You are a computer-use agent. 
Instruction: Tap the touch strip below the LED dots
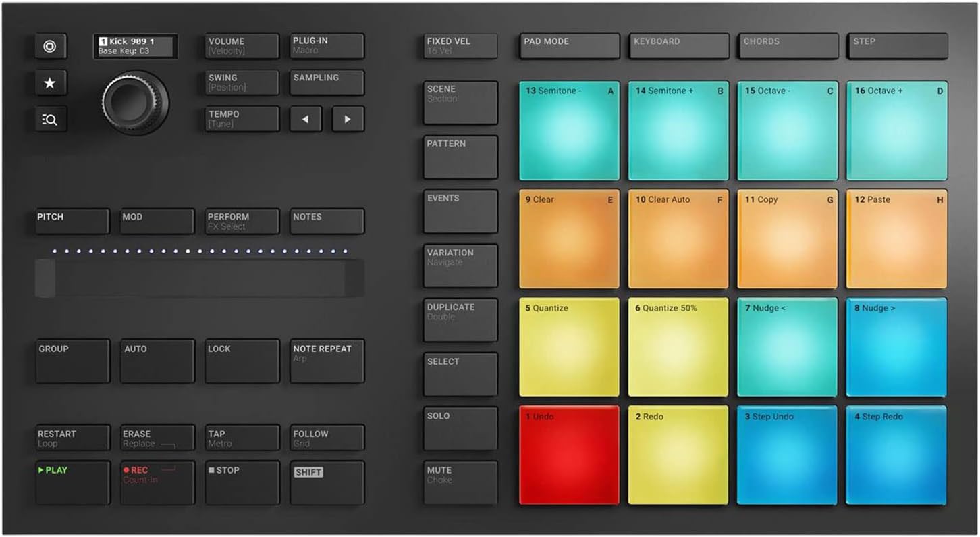coord(199,276)
